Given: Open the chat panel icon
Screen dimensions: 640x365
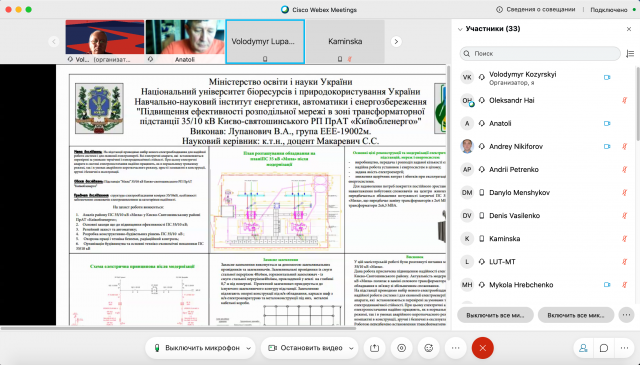Looking at the screenshot, I should coord(604,348).
